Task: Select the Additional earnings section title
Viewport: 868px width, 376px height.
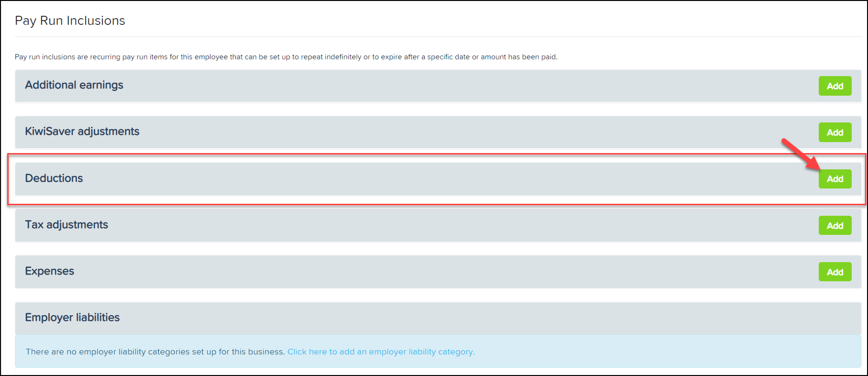Action: 74,85
